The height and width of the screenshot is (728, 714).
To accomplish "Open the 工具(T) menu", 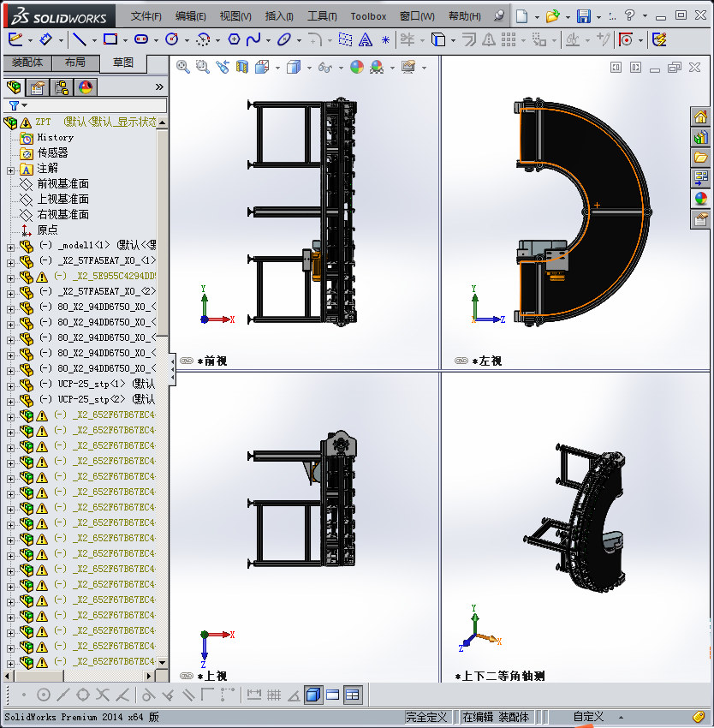I will pyautogui.click(x=322, y=16).
